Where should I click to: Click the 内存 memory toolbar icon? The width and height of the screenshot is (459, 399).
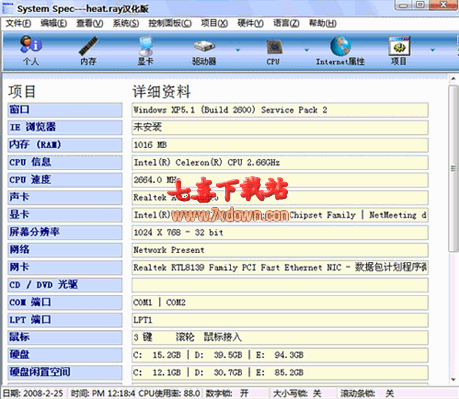[x=88, y=50]
